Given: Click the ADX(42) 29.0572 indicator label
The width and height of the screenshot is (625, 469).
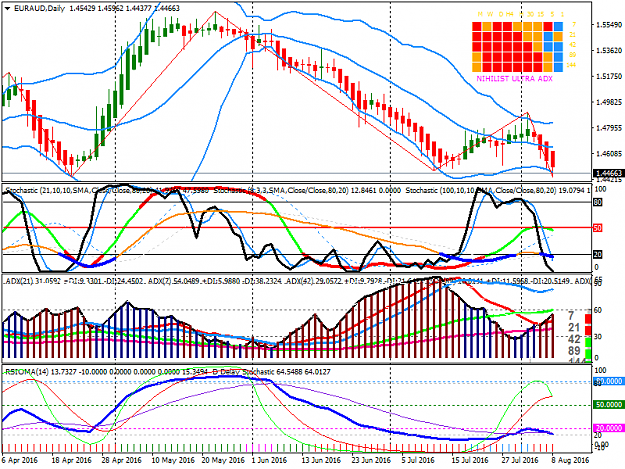Looking at the screenshot, I should [x=315, y=281].
